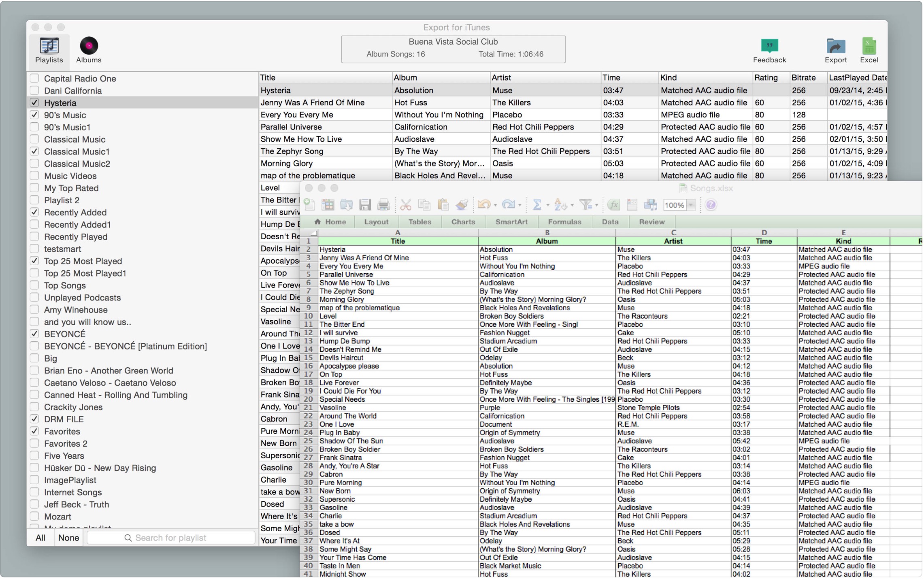This screenshot has width=924, height=579.
Task: Expand the Filter funnel dropdown arrow
Action: tap(596, 205)
